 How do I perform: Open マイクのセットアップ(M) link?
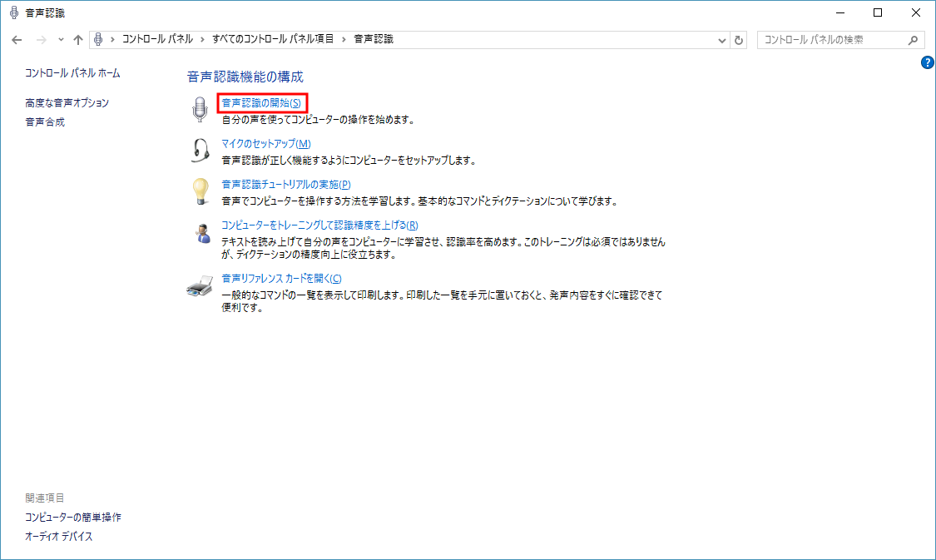(266, 144)
